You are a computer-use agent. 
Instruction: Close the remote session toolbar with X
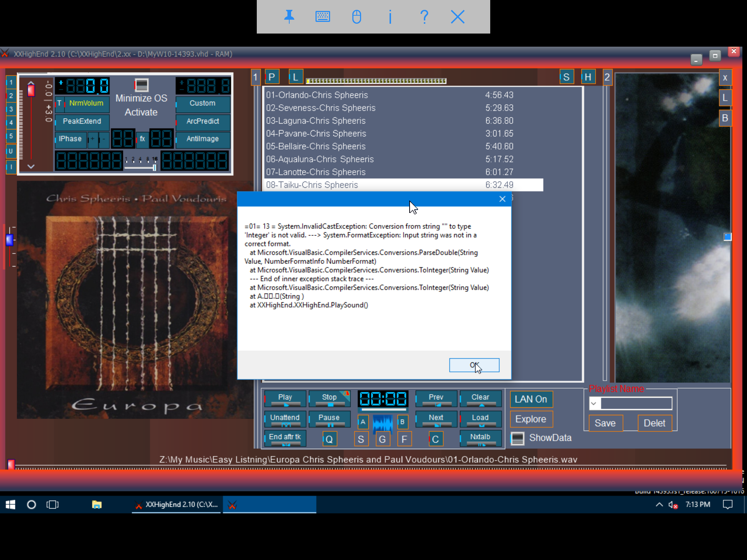(x=457, y=17)
